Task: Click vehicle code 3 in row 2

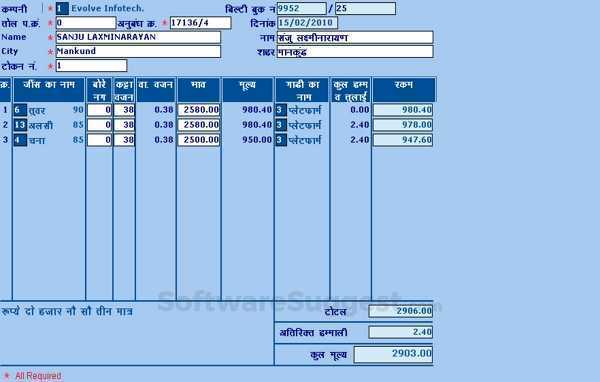Action: pyautogui.click(x=281, y=125)
